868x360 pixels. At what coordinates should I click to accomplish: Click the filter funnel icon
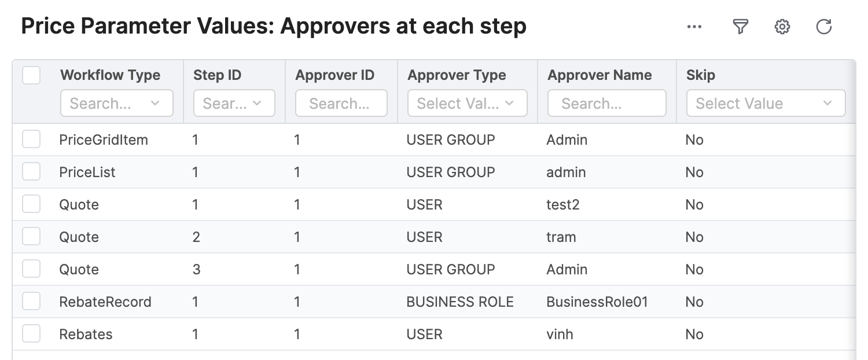pos(740,27)
